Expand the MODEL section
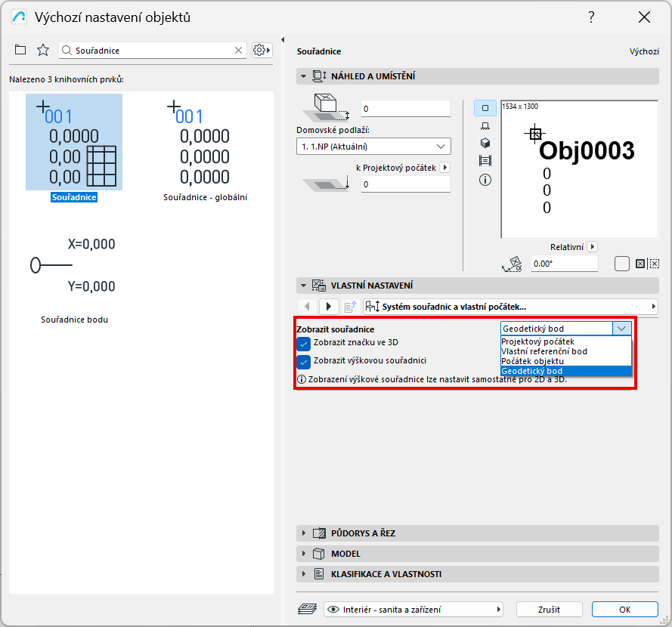 (x=303, y=554)
